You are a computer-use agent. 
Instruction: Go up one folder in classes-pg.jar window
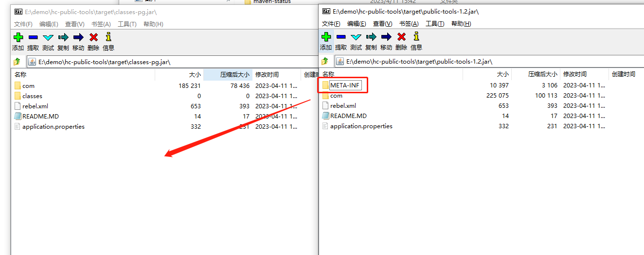point(17,62)
